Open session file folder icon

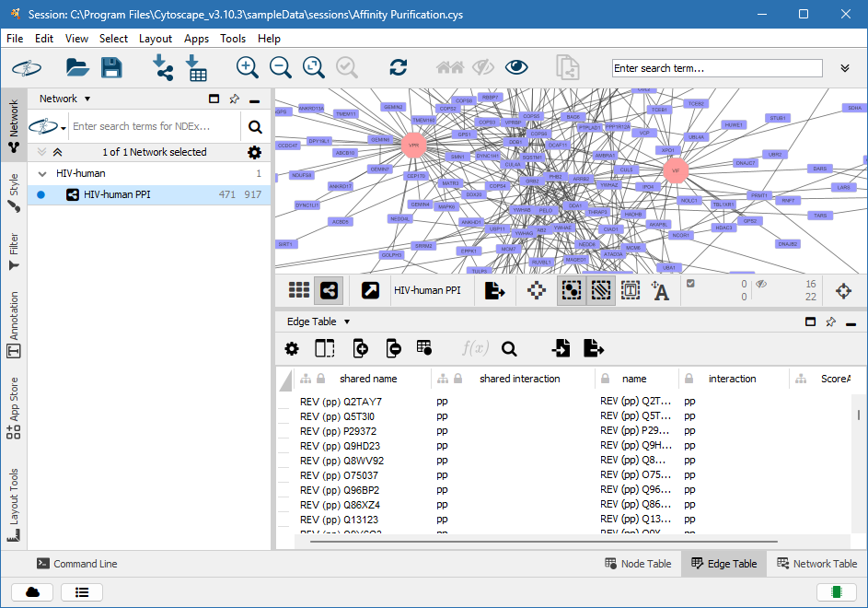[77, 67]
